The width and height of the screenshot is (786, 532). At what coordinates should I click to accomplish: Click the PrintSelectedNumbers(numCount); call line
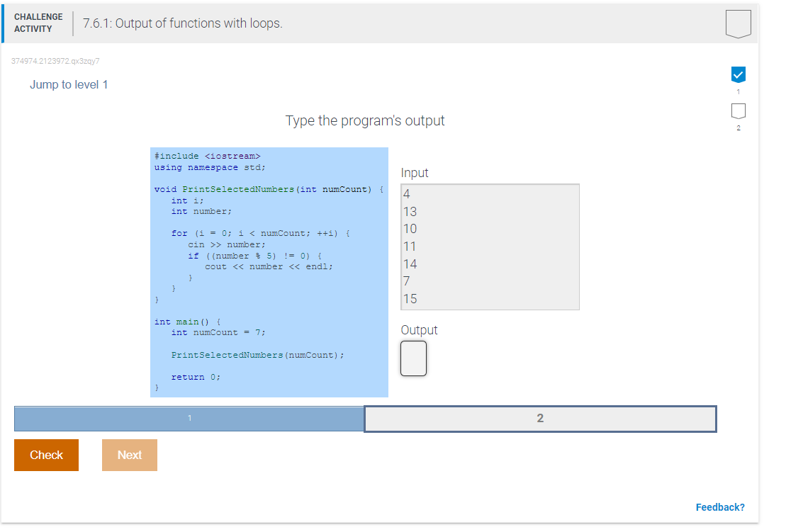click(x=258, y=355)
